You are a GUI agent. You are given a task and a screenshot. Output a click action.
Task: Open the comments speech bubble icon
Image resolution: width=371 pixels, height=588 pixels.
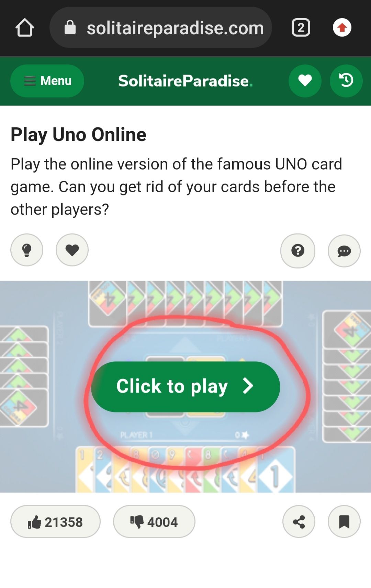tap(344, 251)
